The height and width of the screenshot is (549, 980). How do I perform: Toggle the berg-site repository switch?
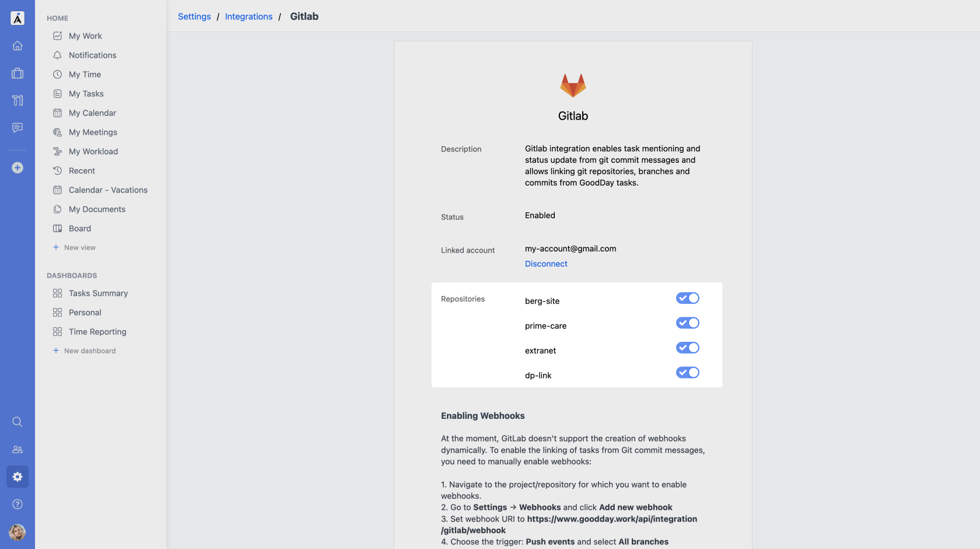coord(688,298)
